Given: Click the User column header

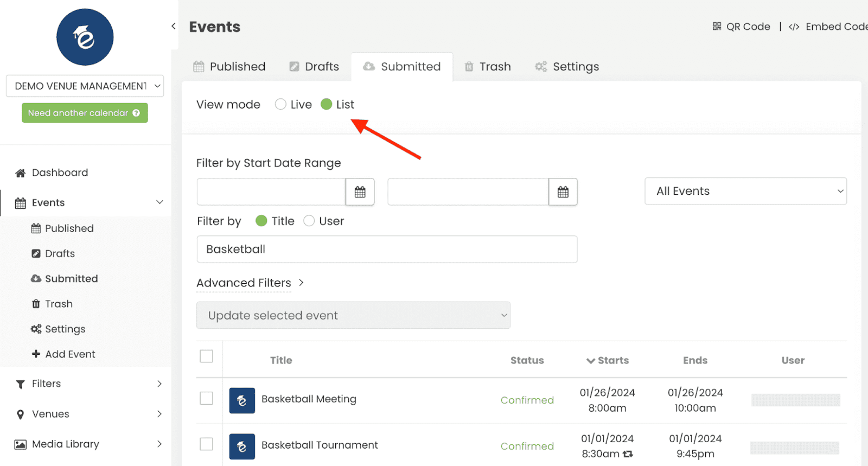Looking at the screenshot, I should click(793, 360).
